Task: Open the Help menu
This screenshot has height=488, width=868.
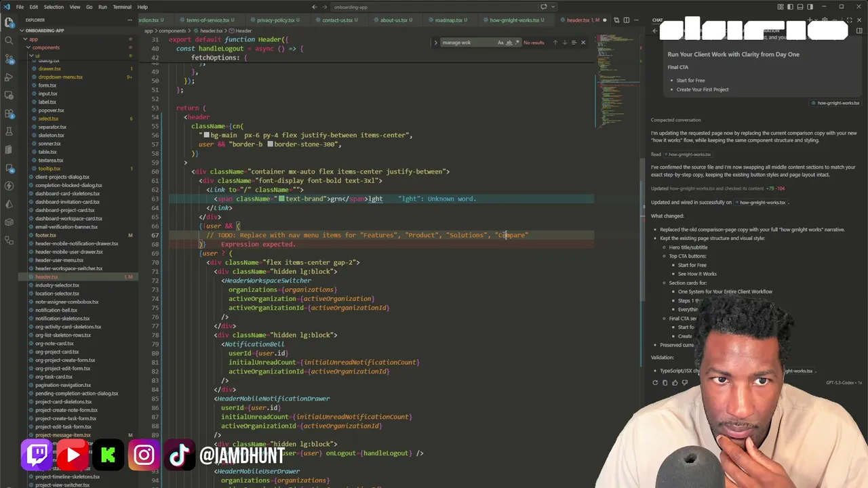Action: pyautogui.click(x=142, y=7)
